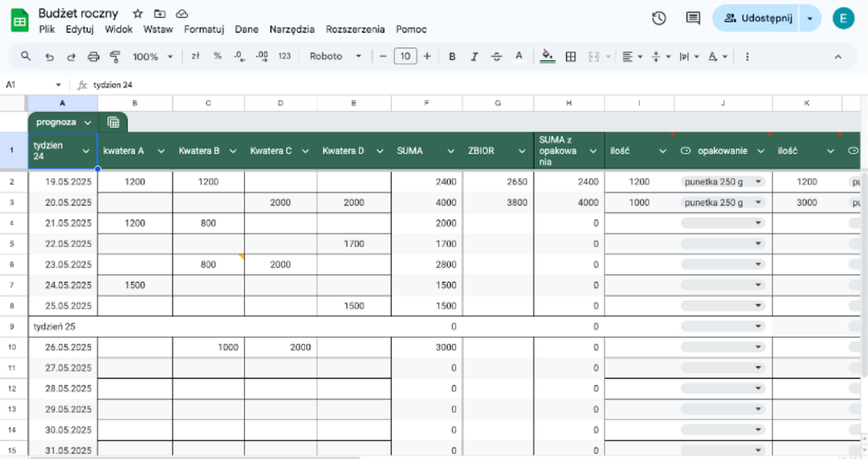Click the undo arrow
This screenshot has height=459, width=868.
tap(49, 56)
